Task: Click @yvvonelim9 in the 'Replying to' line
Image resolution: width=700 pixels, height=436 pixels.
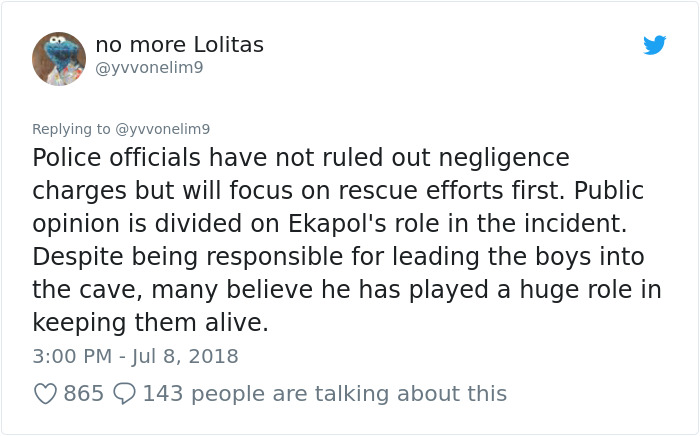Action: [x=162, y=129]
